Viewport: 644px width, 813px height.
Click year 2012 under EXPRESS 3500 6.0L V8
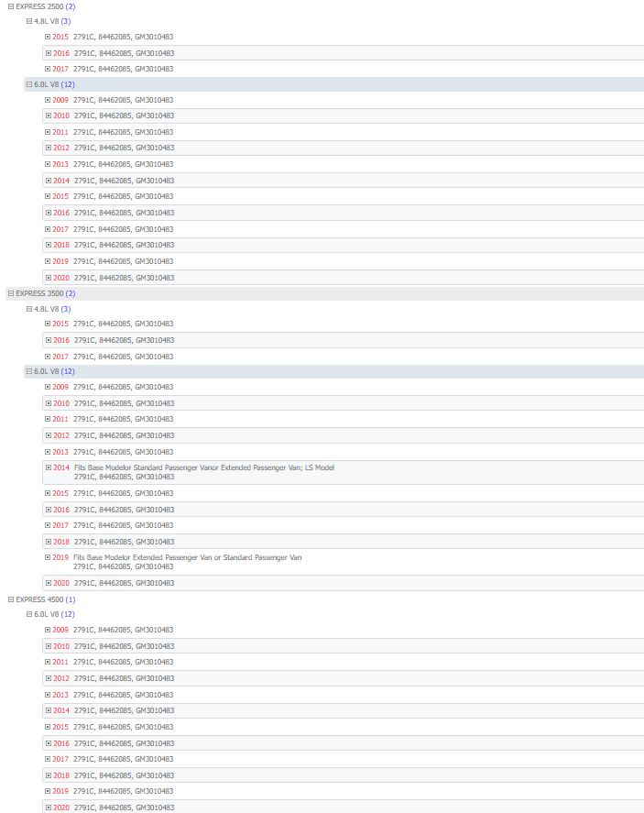(61, 435)
